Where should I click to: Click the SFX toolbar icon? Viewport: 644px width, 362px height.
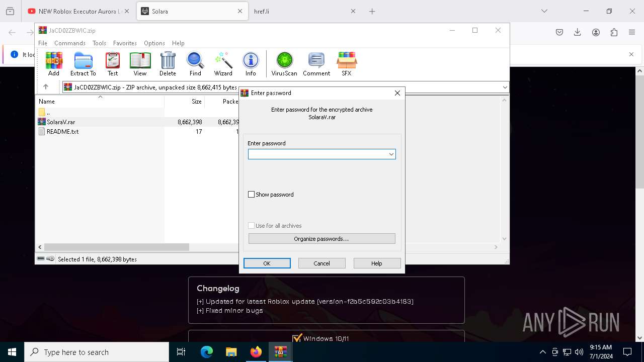pos(347,64)
